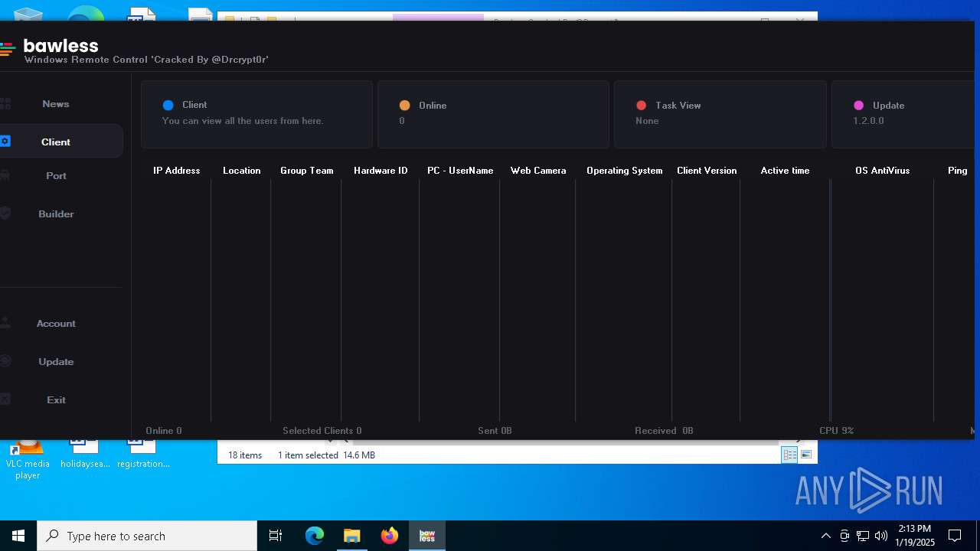Open the notification center icon
Image resolution: width=980 pixels, height=551 pixels.
click(955, 536)
